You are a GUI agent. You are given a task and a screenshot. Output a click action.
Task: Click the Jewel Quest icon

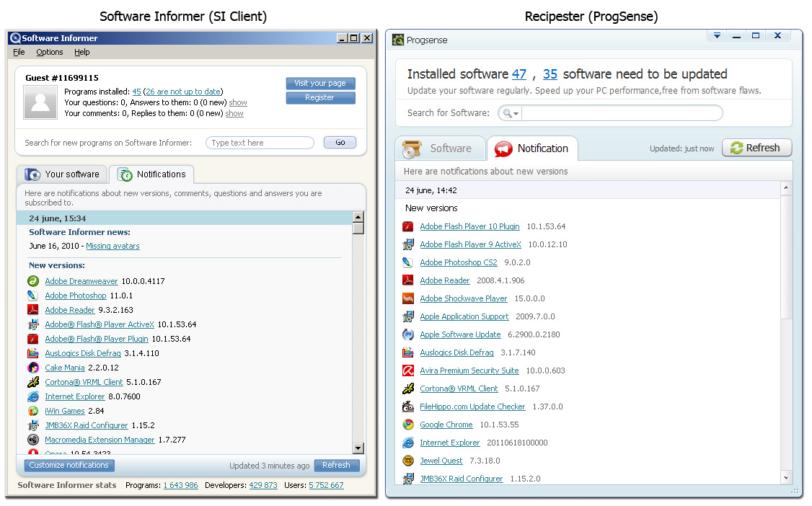(408, 461)
